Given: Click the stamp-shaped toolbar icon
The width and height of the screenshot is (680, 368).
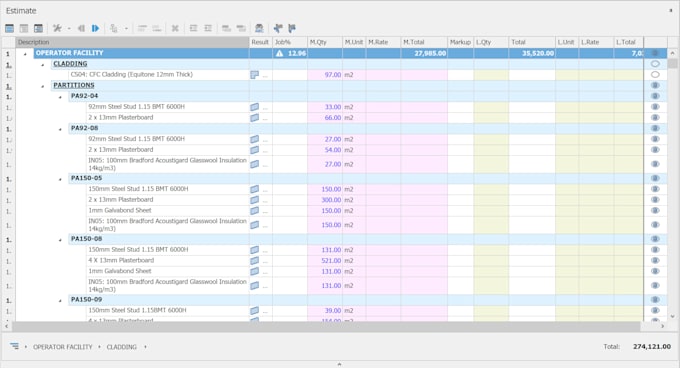Looking at the screenshot, I should [x=259, y=29].
